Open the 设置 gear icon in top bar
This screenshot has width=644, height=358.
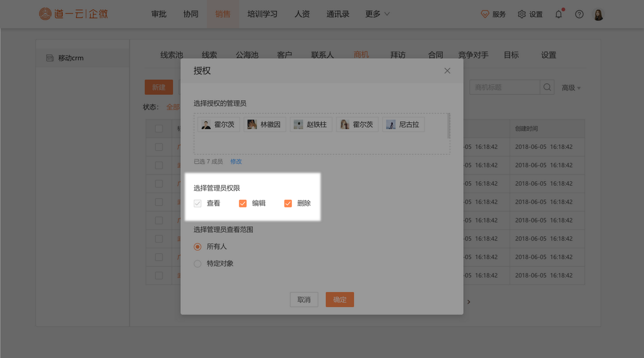[521, 14]
